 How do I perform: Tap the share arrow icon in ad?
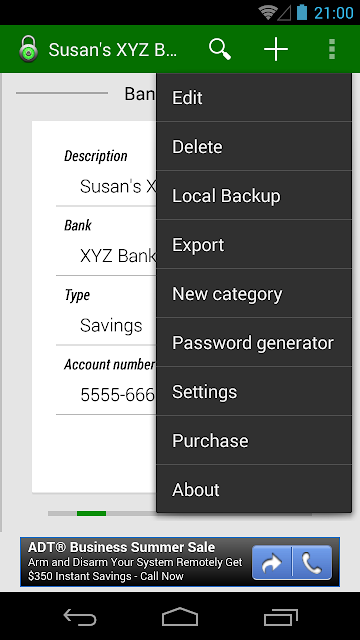(x=272, y=562)
